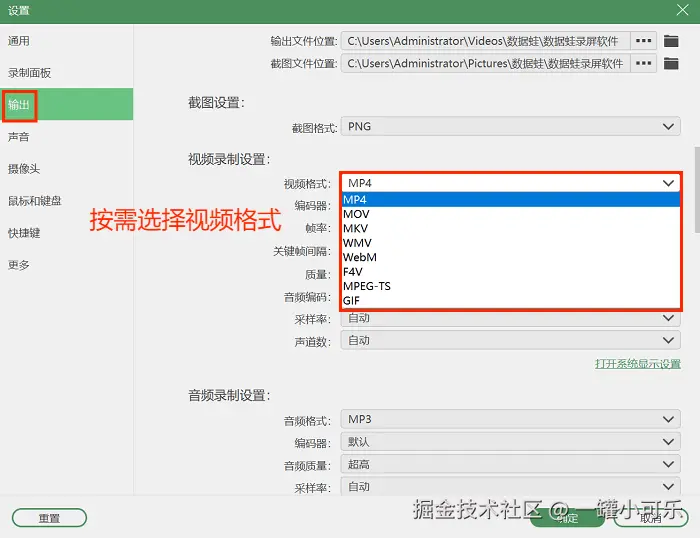Click the settings panel vertical scrollbar
Screen dimensions: 700x538
click(x=697, y=189)
